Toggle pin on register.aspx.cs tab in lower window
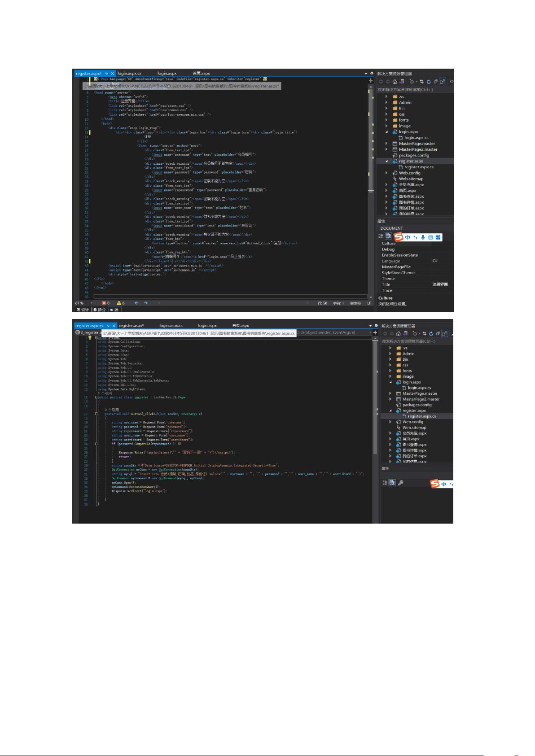The height and width of the screenshot is (756, 535). click(108, 326)
